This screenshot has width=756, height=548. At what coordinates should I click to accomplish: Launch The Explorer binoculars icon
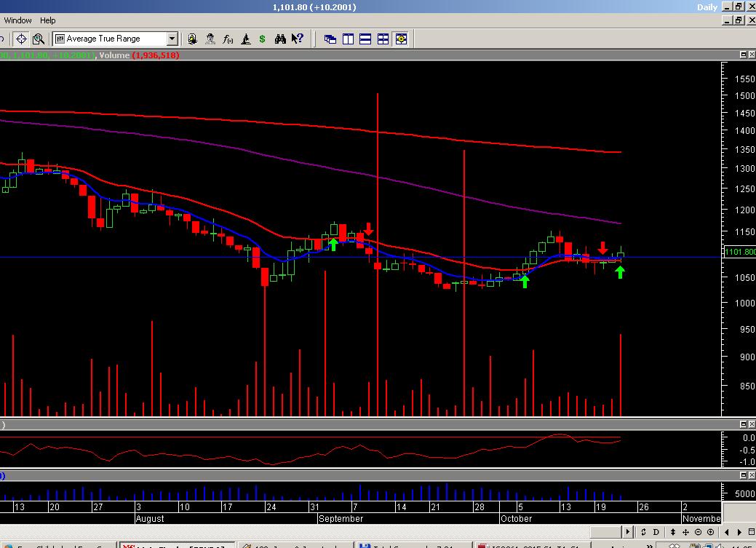pos(280,39)
